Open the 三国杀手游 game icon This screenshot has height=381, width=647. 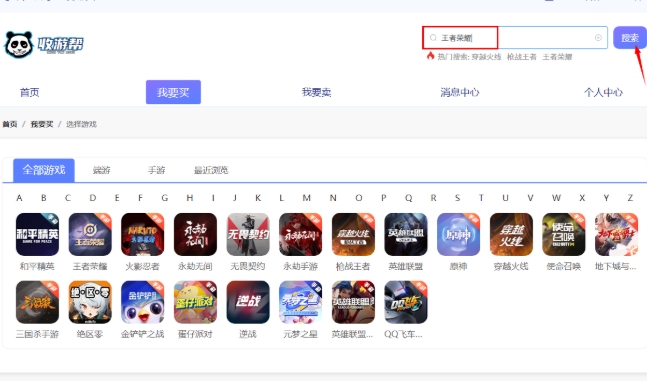coord(37,302)
